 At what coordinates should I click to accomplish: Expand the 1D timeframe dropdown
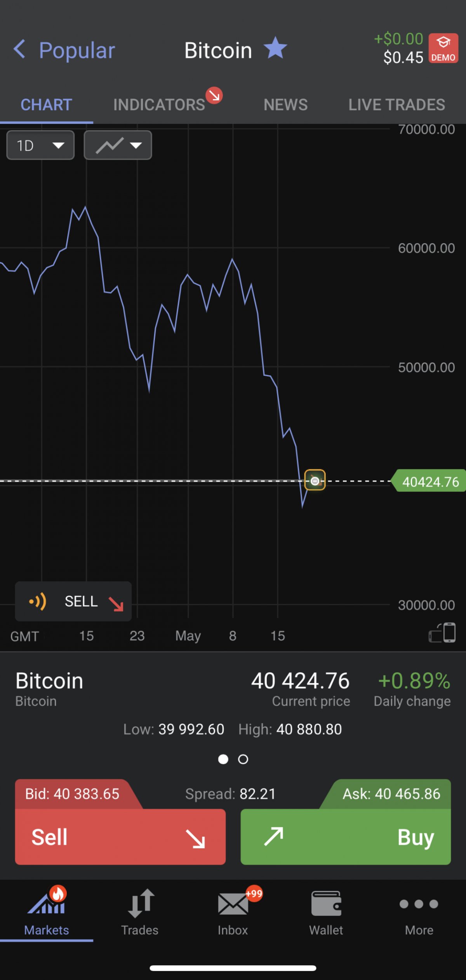(40, 145)
